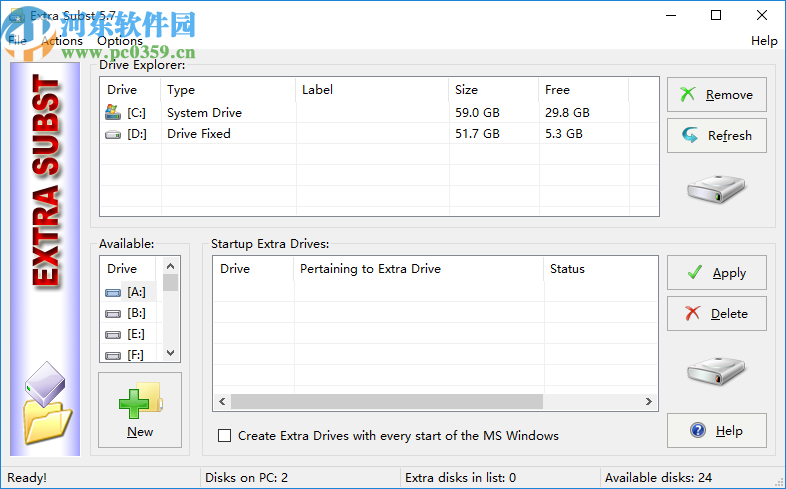
Task: Open the Actions menu
Action: (62, 41)
